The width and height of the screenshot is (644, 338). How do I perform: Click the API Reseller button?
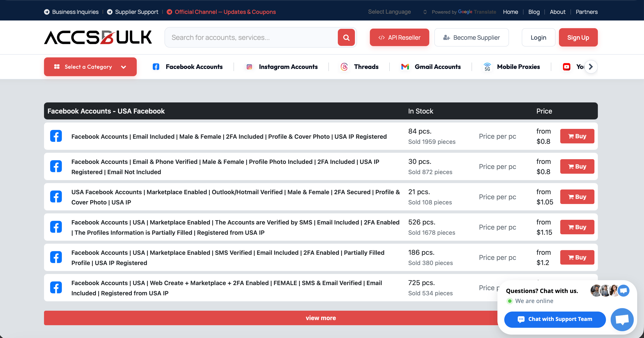(x=400, y=37)
